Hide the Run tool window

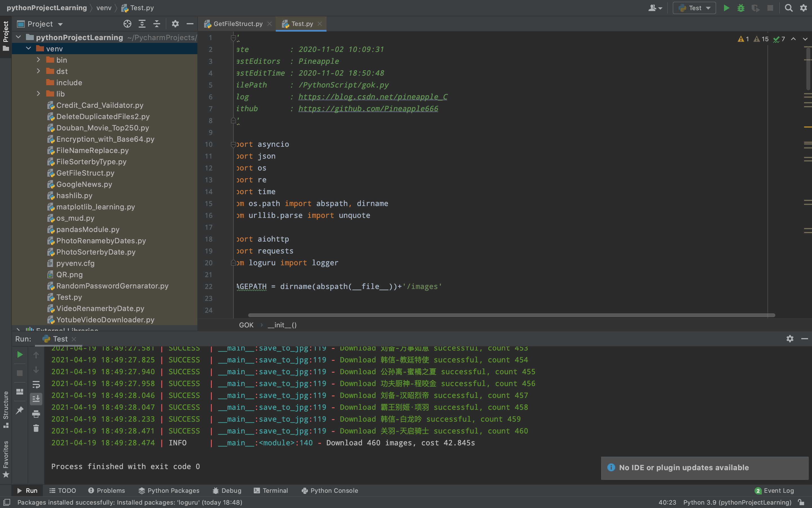point(804,339)
